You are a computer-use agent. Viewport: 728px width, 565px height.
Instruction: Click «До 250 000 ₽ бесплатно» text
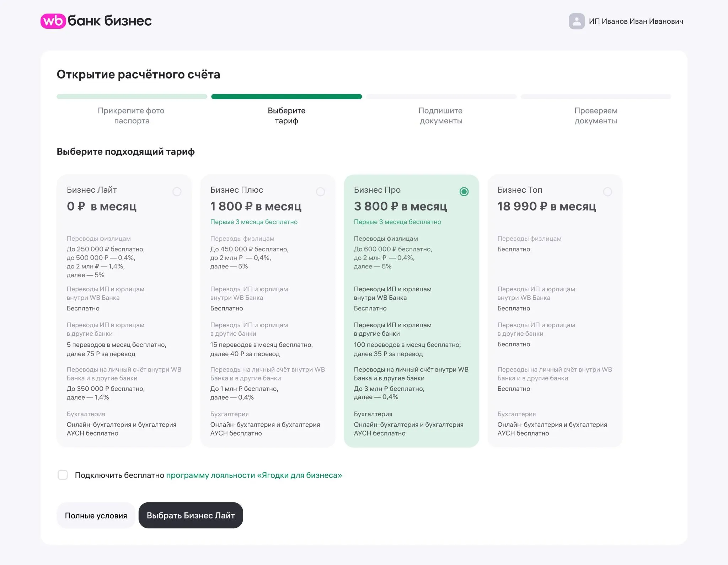pyautogui.click(x=105, y=249)
